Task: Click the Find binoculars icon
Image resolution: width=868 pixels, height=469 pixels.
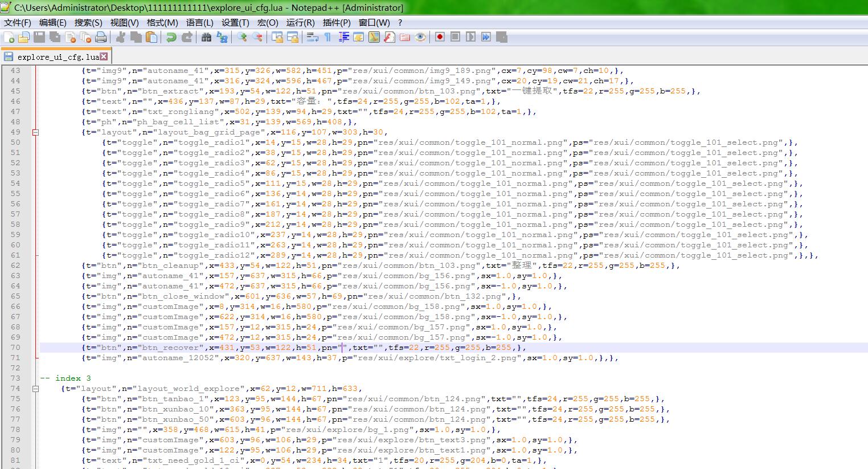Action: 207,38
